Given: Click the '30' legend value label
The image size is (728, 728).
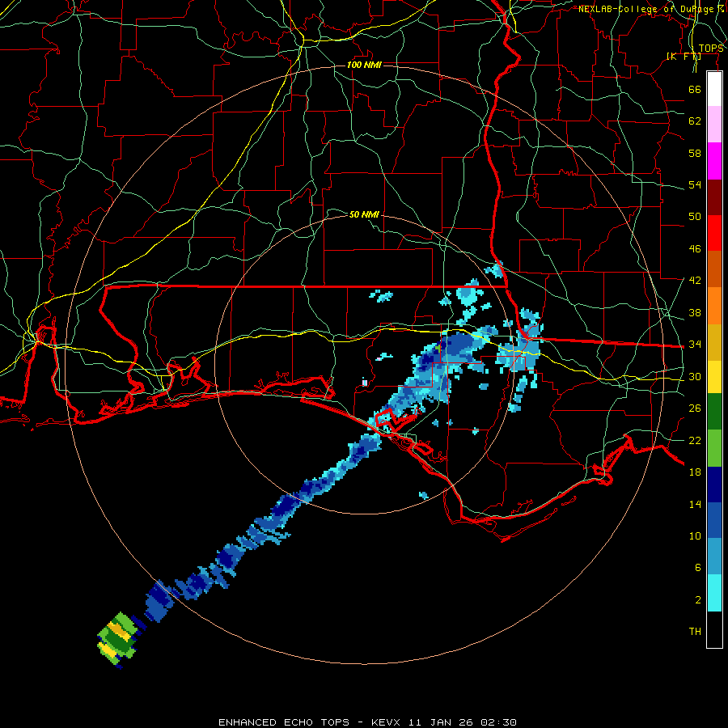Looking at the screenshot, I should point(695,376).
